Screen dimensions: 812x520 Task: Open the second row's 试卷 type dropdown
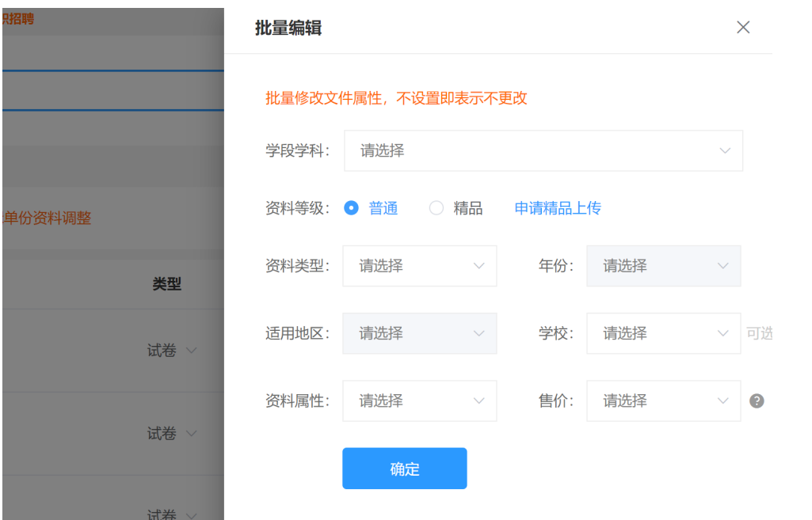pos(171,434)
